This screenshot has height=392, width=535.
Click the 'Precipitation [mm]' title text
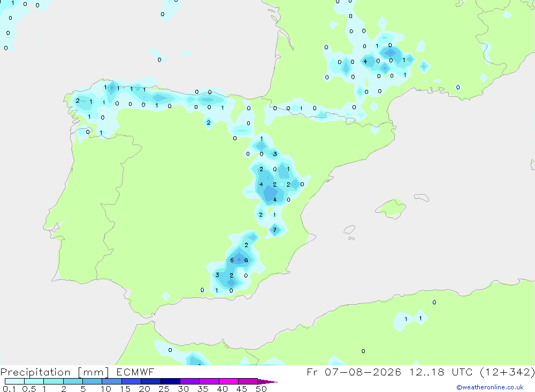pos(55,372)
